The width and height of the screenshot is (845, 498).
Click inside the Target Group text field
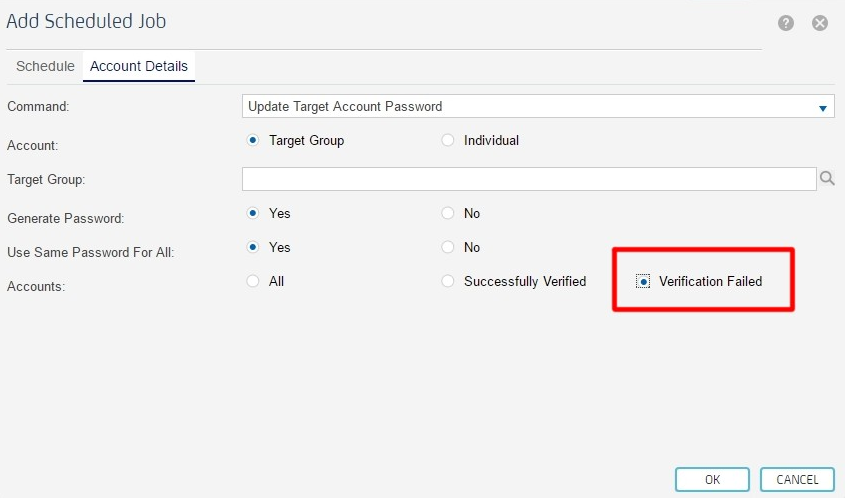coord(529,179)
